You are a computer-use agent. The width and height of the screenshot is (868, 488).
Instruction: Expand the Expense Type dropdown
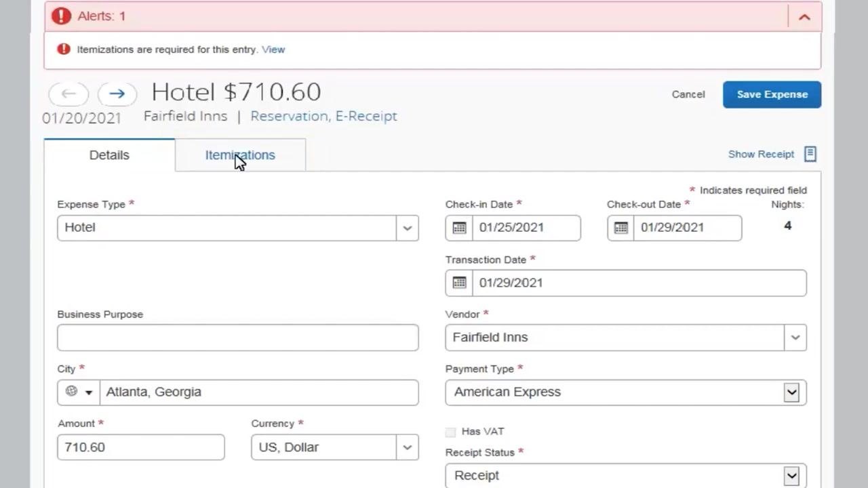click(407, 228)
